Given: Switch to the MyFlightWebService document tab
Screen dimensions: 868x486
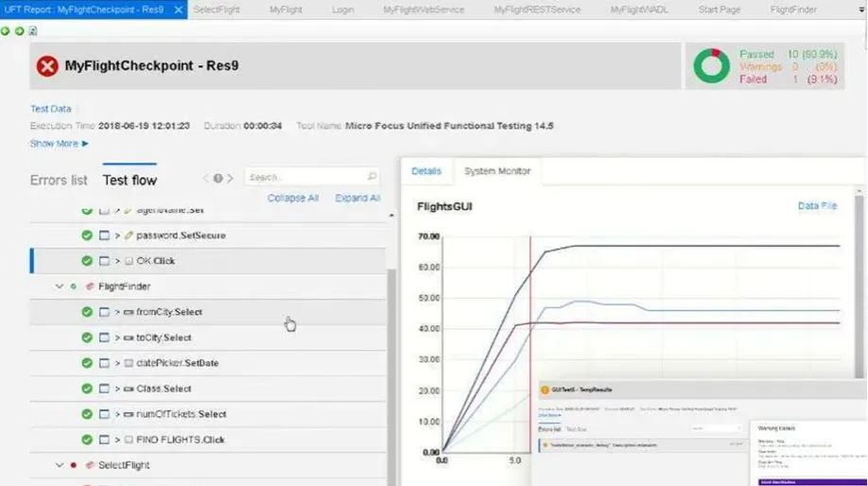Looking at the screenshot, I should coord(424,9).
